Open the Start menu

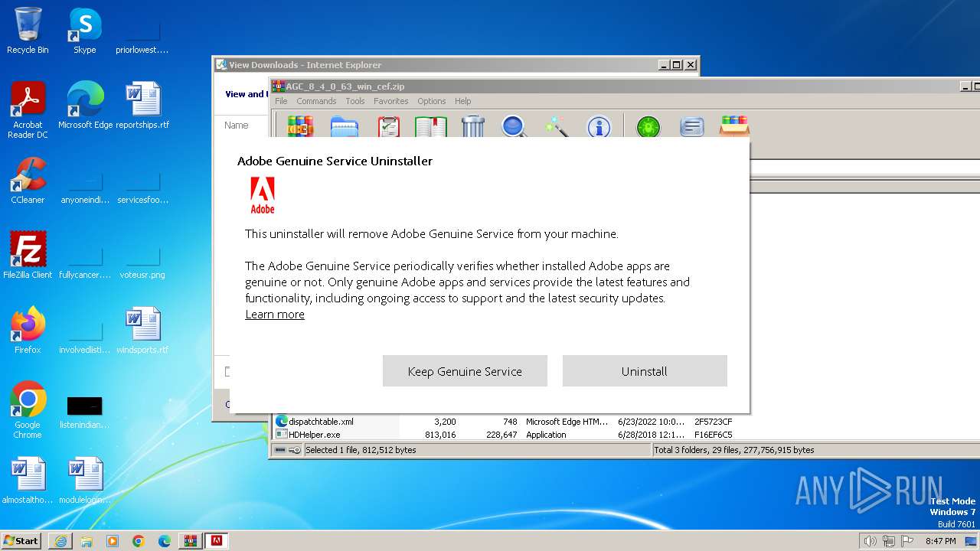pos(21,540)
